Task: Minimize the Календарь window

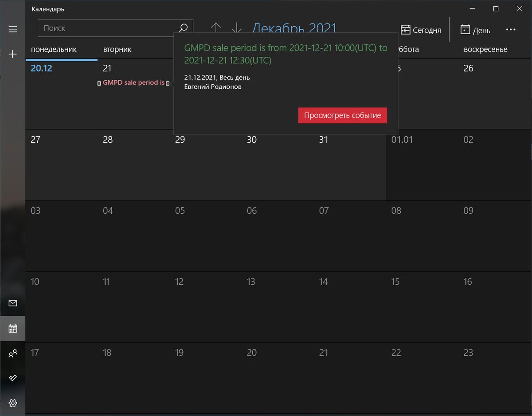Action: [x=473, y=9]
